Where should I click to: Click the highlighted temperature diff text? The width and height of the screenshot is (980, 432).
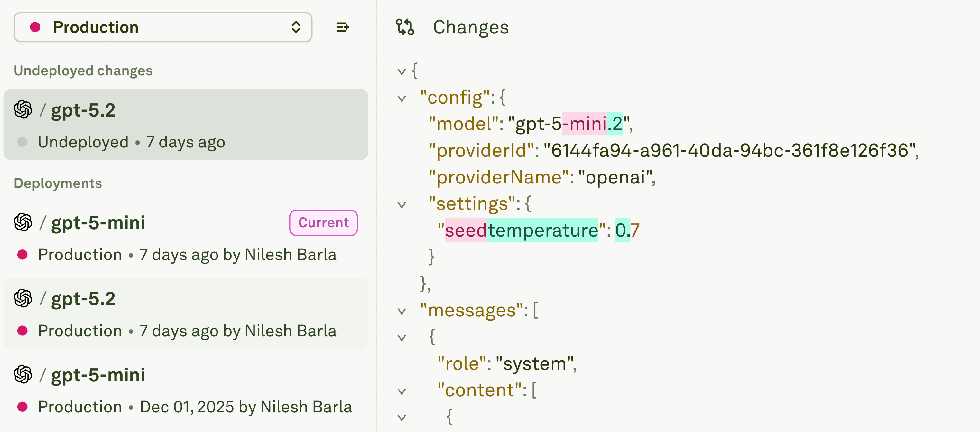[542, 230]
